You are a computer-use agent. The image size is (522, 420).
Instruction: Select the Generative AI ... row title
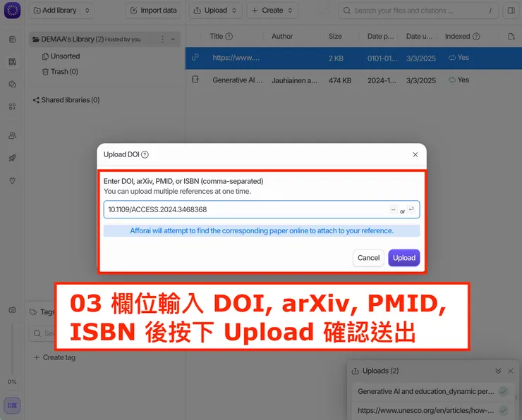point(238,80)
